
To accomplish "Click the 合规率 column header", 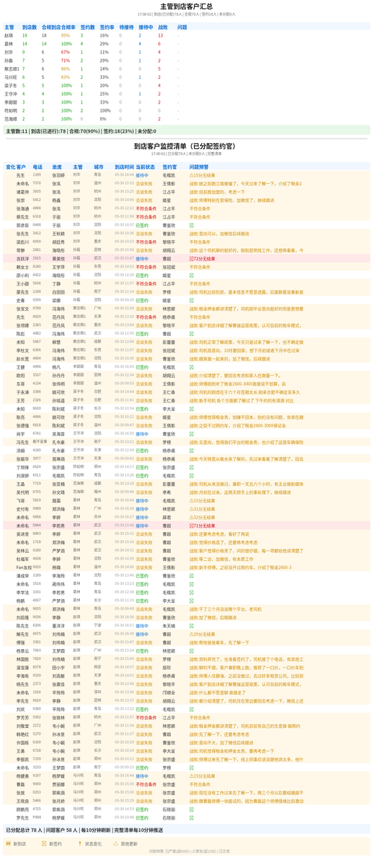I will click(68, 27).
